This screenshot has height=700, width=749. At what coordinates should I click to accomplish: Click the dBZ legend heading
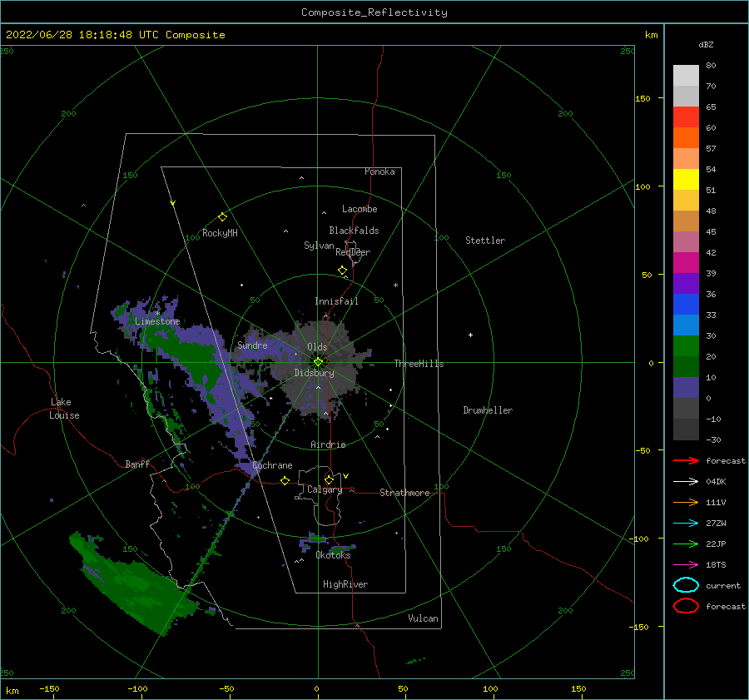pyautogui.click(x=706, y=44)
